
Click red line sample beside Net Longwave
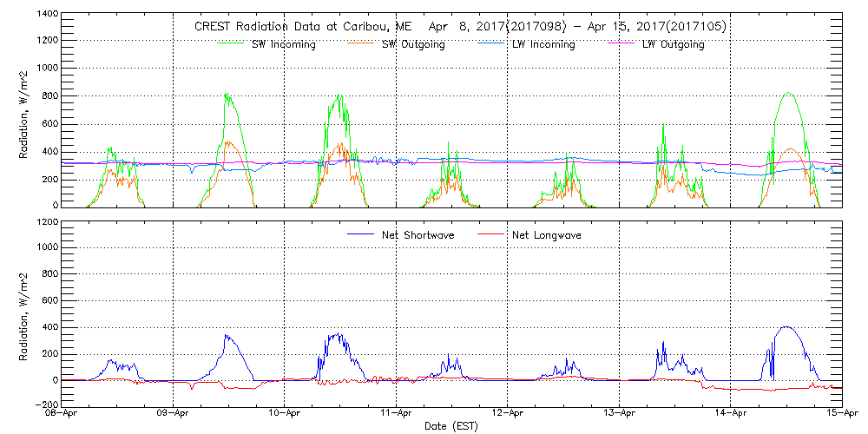(x=490, y=234)
